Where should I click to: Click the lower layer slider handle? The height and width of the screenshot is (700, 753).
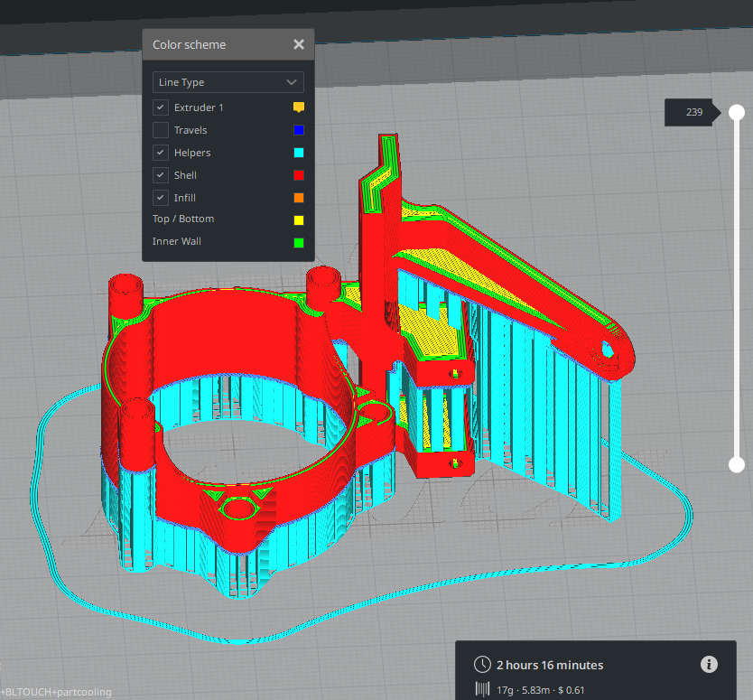click(737, 464)
